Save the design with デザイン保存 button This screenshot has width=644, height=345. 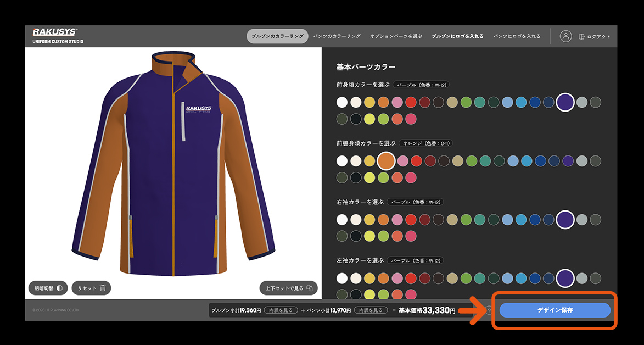555,310
